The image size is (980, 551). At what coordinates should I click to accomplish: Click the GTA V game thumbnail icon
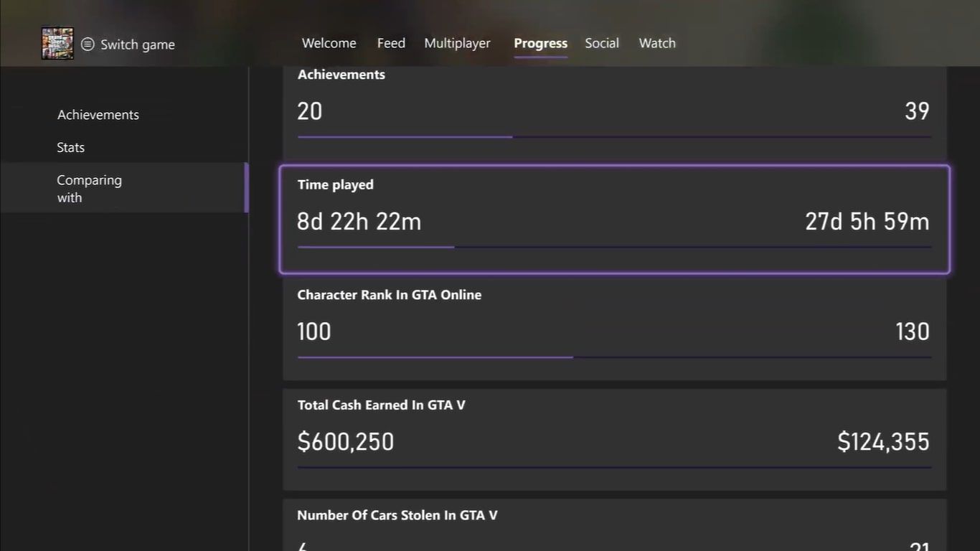click(x=57, y=44)
